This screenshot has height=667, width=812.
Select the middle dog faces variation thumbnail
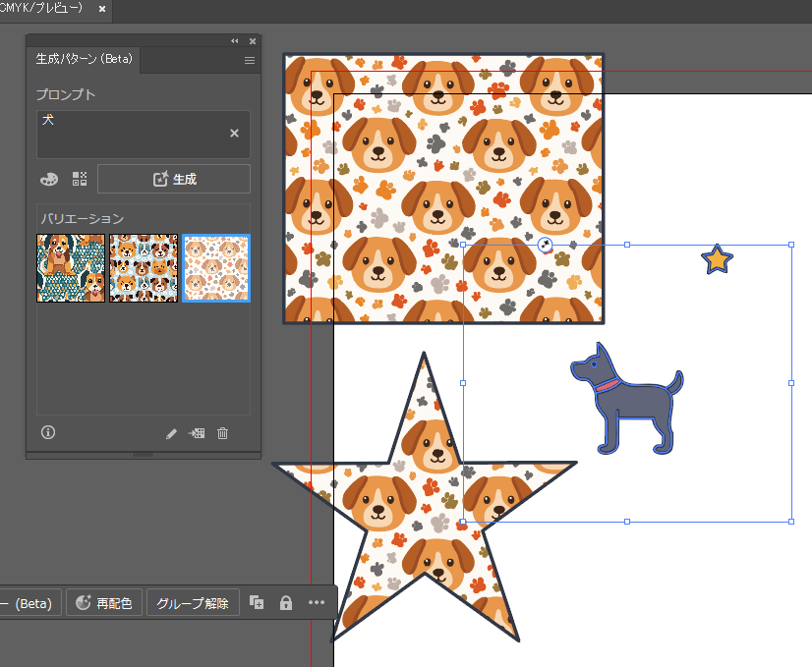pos(144,268)
